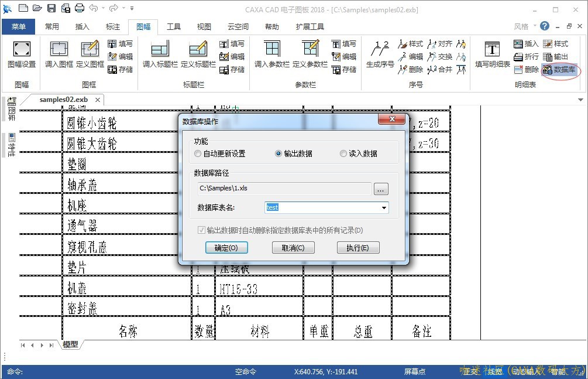Click 调入标题栏 load title block tool

[160, 55]
